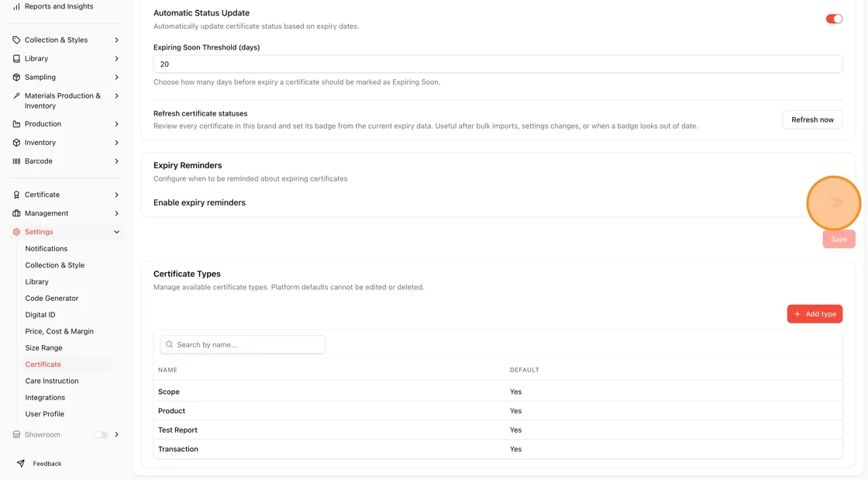Click the Certificate ribbon icon in sidebar

[x=16, y=195]
